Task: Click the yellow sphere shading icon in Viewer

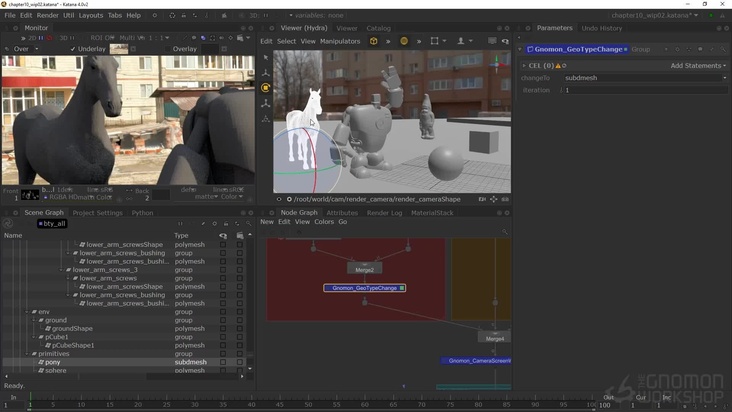Action: tap(404, 41)
